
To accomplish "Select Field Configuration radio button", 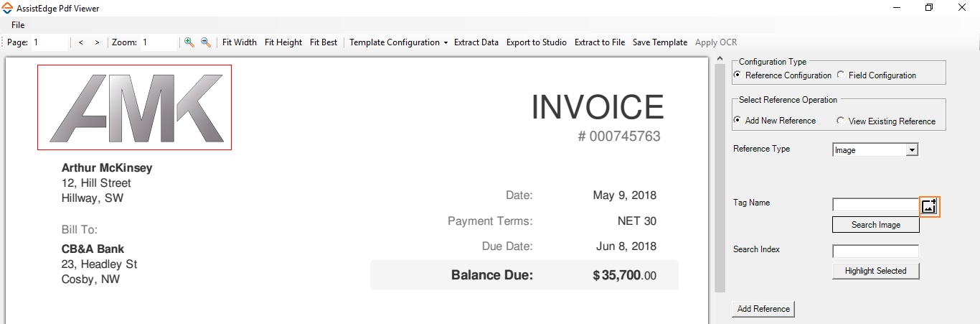I will coord(841,75).
